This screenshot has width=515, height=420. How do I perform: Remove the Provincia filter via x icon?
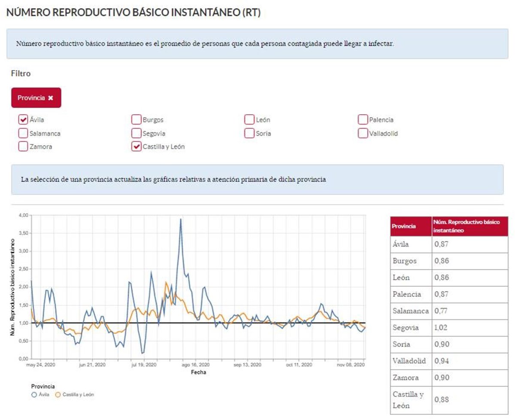pyautogui.click(x=51, y=98)
